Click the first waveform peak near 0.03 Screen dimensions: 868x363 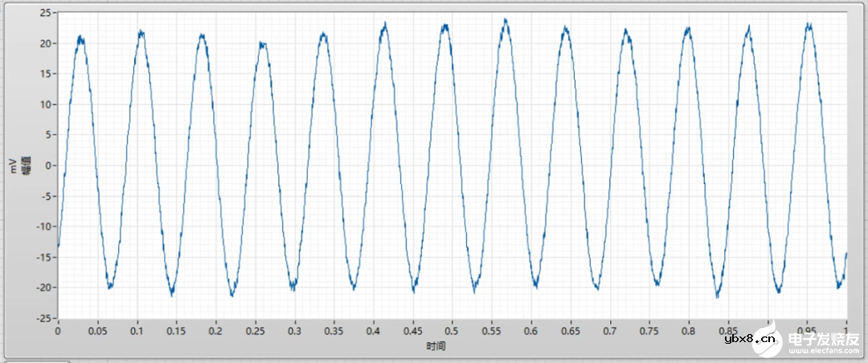coord(80,37)
